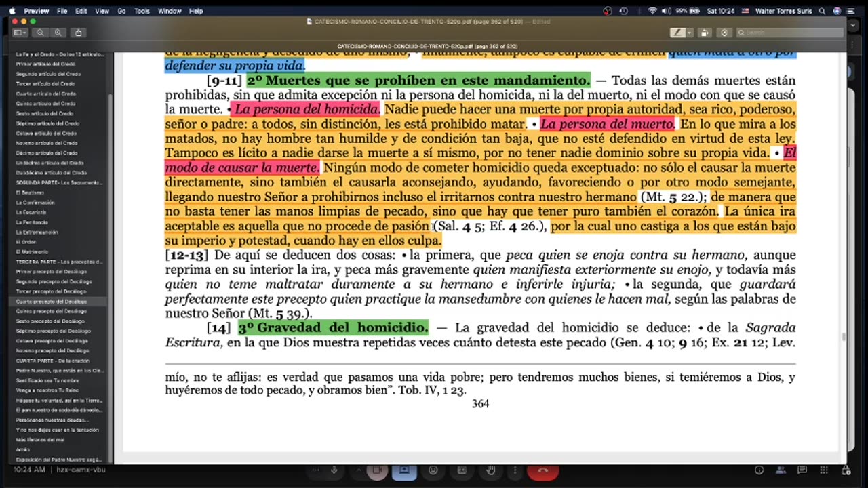Screen dimensions: 868x488
Task: Select 'Venga a nosotros Tu Reino' entry
Action: (47, 390)
